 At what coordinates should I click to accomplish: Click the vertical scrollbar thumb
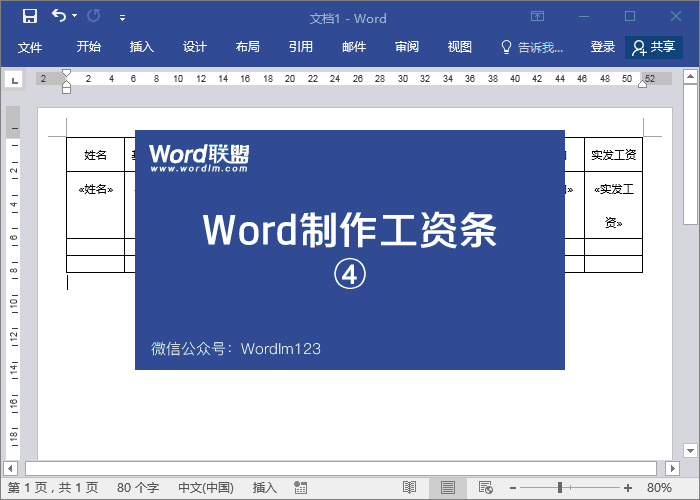pos(690,154)
